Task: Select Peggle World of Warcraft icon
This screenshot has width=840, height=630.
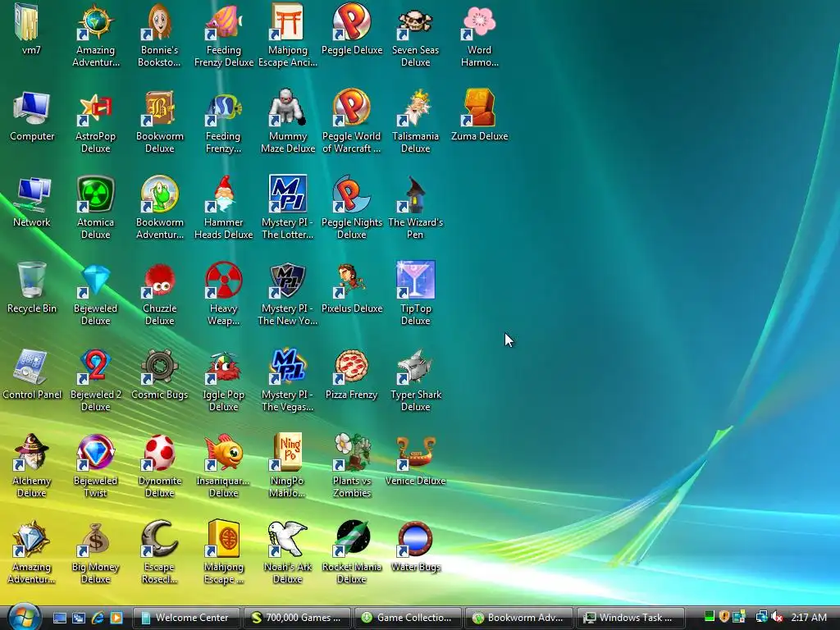Action: (x=351, y=108)
